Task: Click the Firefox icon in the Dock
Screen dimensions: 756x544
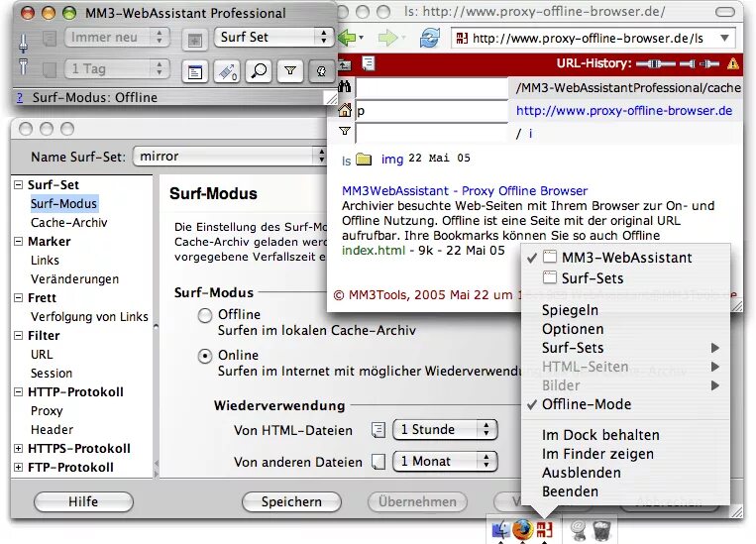Action: pos(522,530)
